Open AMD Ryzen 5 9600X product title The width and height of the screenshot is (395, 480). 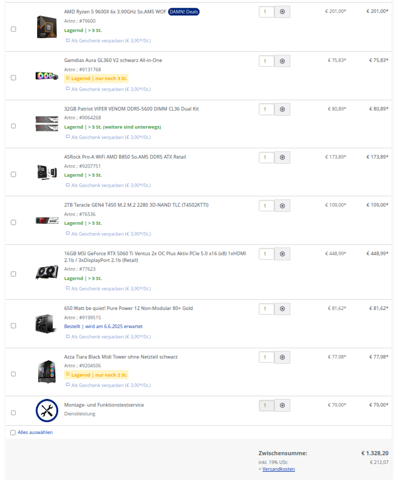click(115, 12)
